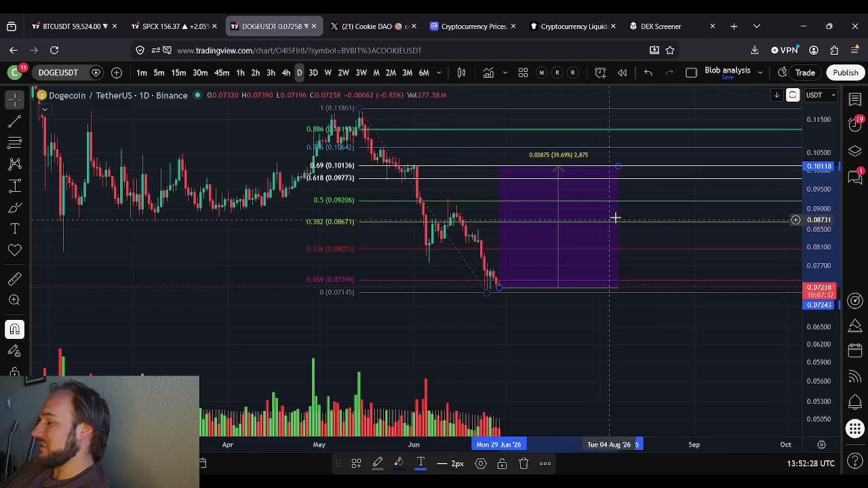Toggle the M button in top toolbar
The width and height of the screenshot is (868, 488).
tap(541, 73)
